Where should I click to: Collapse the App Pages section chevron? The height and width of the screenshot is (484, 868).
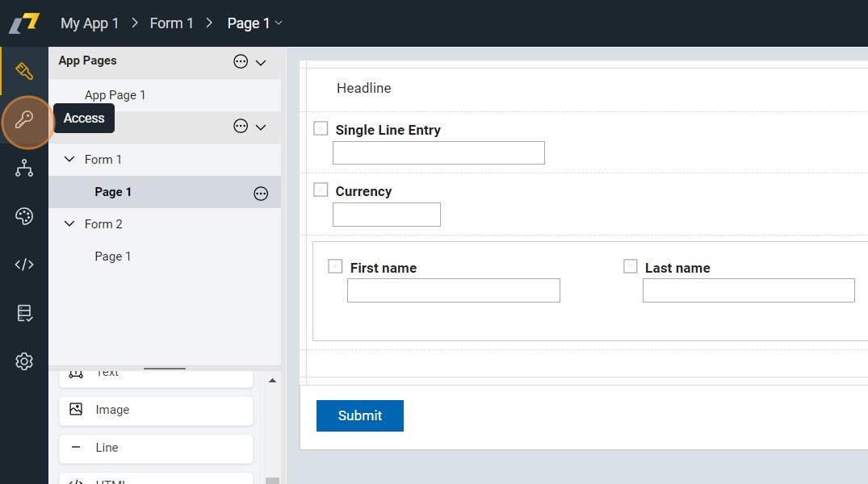[261, 62]
